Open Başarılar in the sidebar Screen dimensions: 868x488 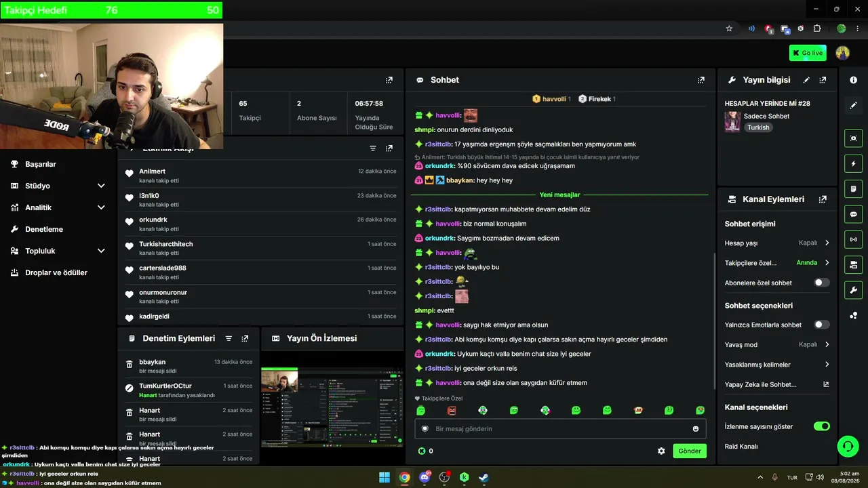tap(41, 164)
